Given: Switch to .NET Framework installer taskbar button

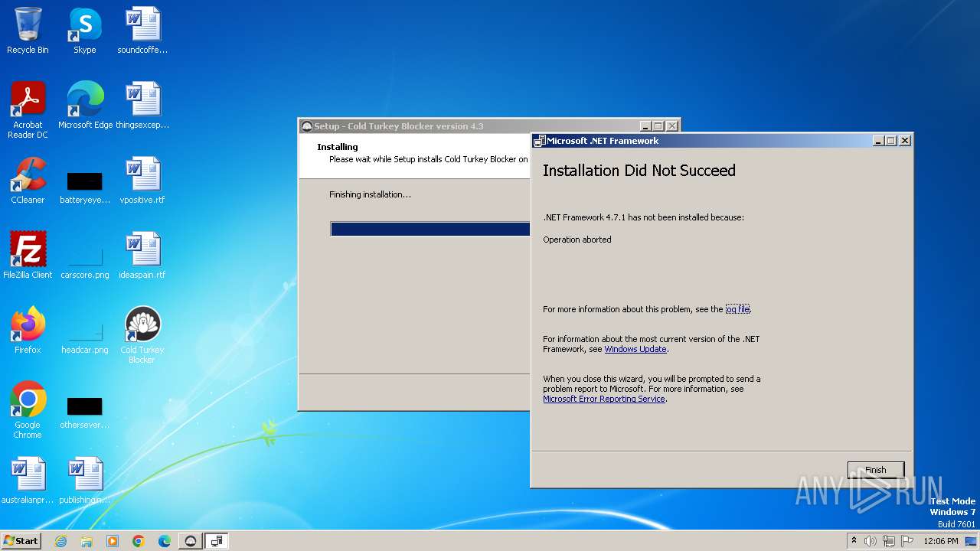Looking at the screenshot, I should click(x=217, y=541).
